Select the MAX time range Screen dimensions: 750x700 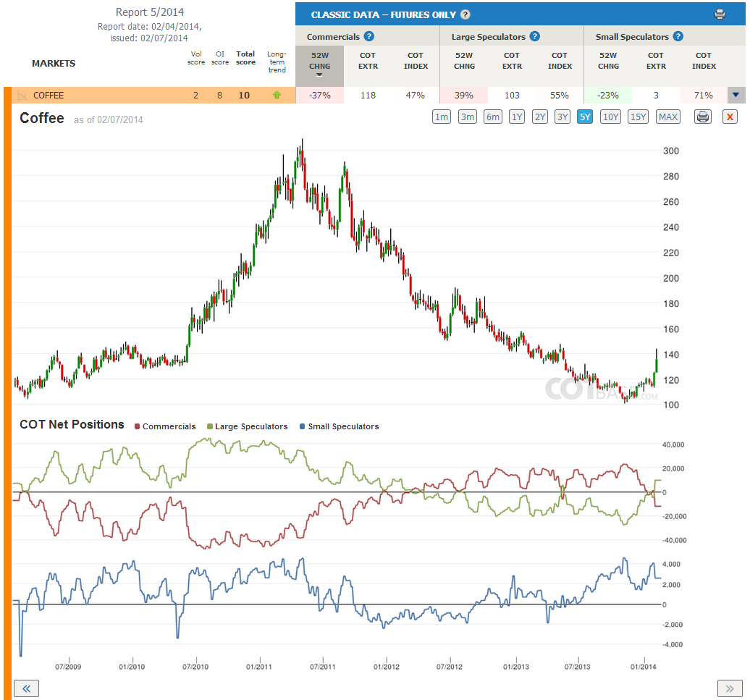click(668, 117)
